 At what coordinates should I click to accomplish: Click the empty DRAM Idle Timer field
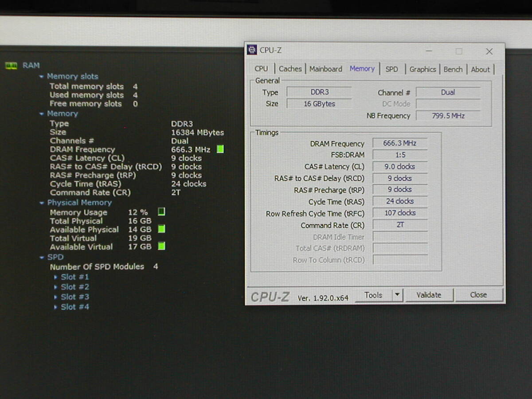tap(400, 237)
